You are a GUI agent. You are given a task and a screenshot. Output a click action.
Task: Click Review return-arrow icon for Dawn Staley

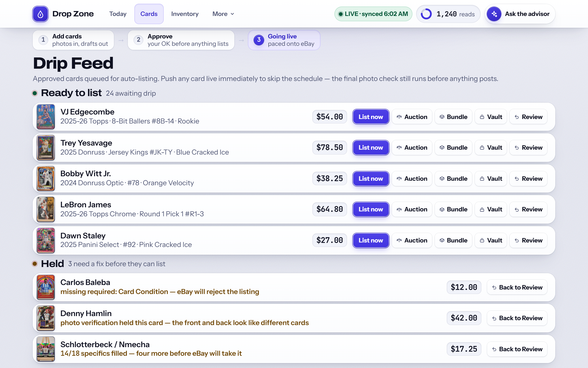(x=517, y=240)
